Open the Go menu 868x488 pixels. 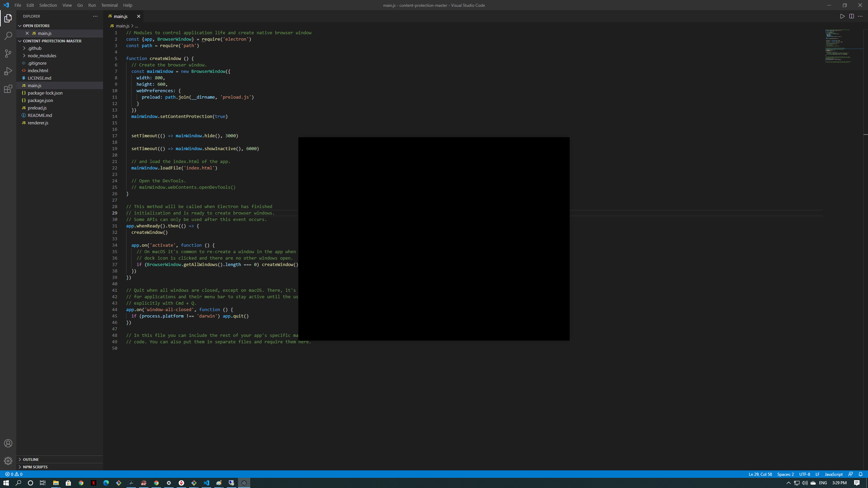click(x=80, y=5)
